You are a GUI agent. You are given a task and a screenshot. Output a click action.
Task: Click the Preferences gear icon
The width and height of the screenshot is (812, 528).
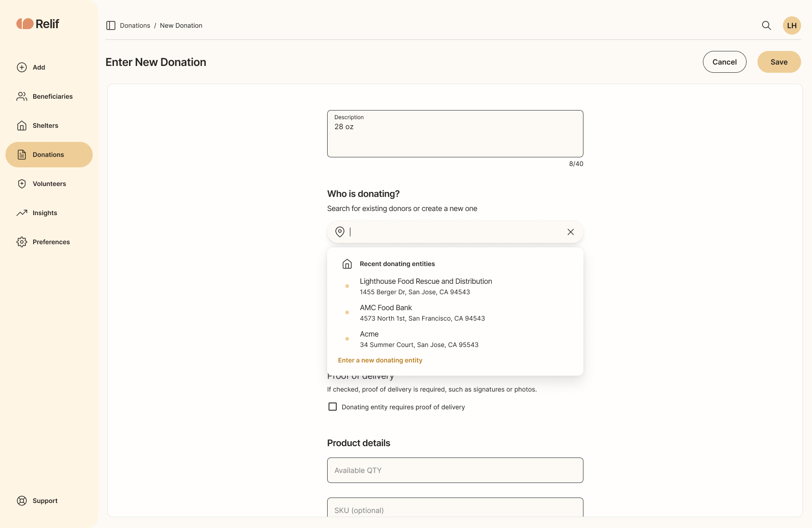[22, 242]
